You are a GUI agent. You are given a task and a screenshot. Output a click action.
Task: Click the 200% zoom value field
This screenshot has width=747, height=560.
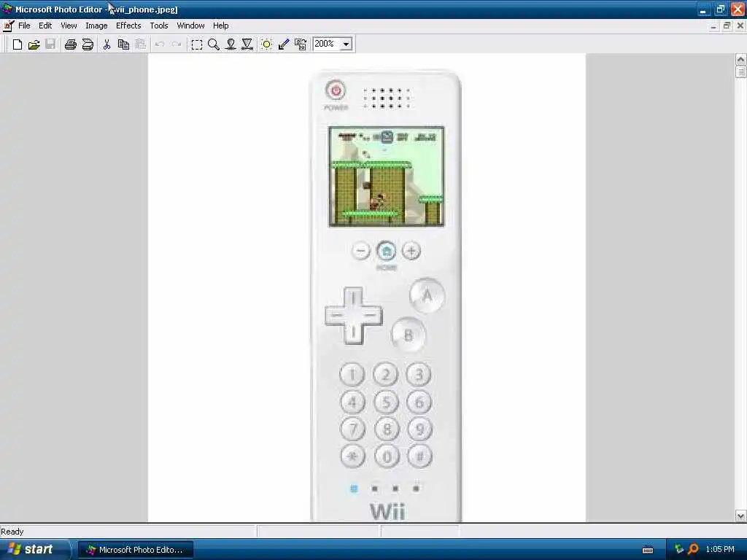point(327,44)
